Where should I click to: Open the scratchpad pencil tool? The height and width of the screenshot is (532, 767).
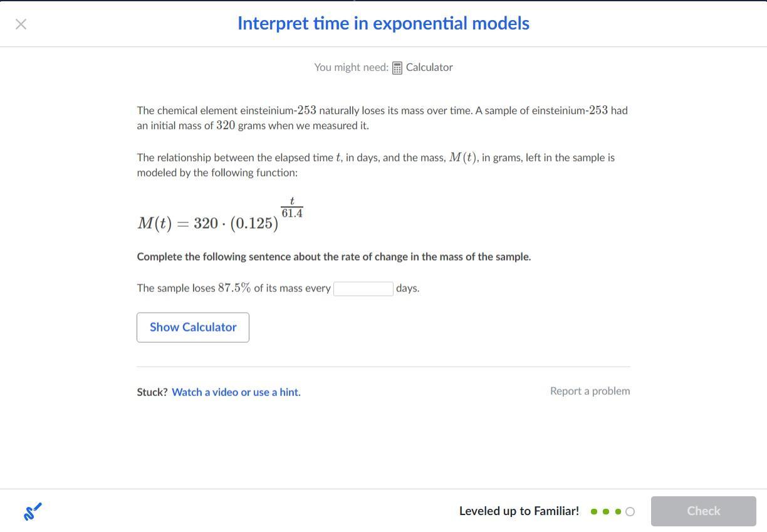[x=33, y=511]
